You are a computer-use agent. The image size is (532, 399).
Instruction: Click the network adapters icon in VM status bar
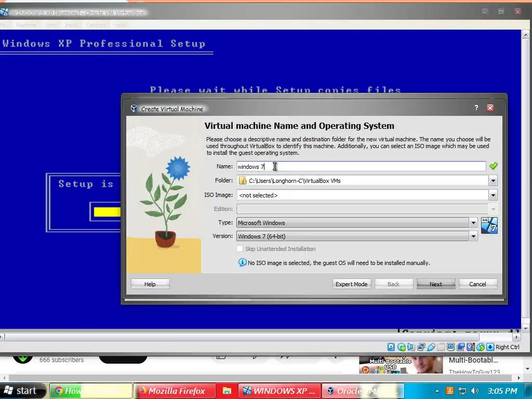click(421, 347)
